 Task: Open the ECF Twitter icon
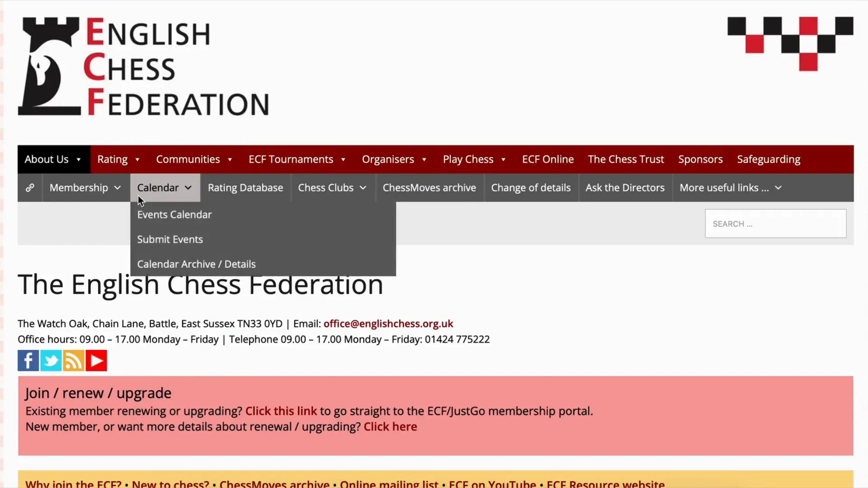pyautogui.click(x=51, y=361)
